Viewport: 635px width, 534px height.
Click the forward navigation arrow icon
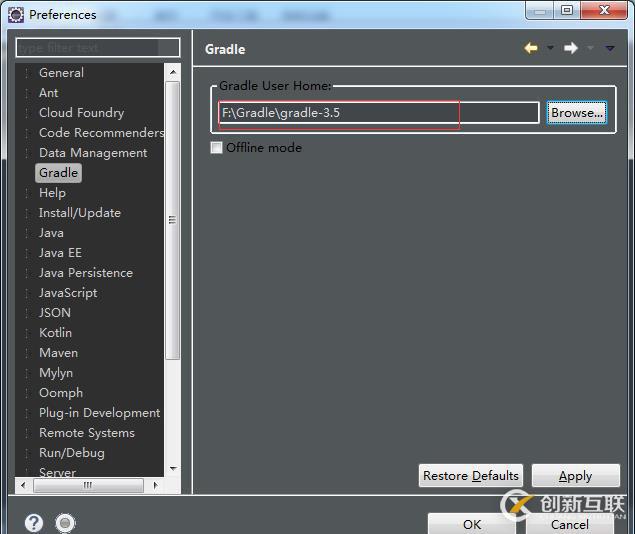pos(571,48)
